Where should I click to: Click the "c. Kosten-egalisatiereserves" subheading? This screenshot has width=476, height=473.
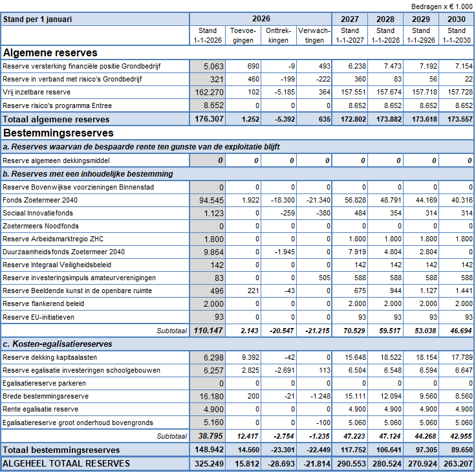(x=58, y=344)
